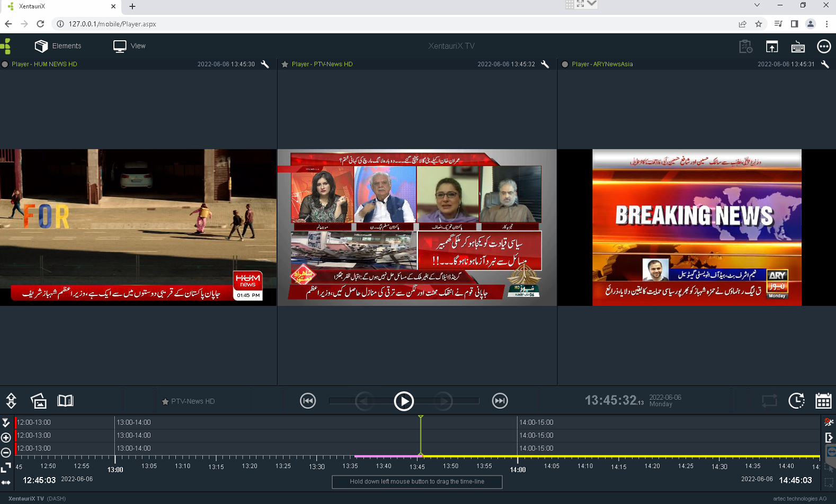Open the Elements menu

[x=58, y=46]
